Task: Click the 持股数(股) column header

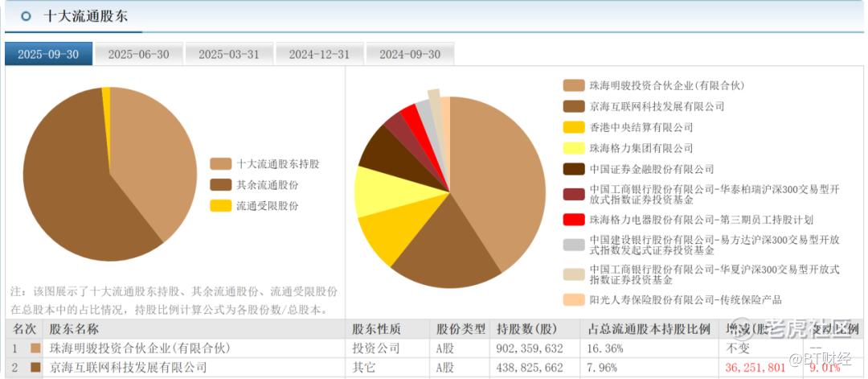Action: [527, 329]
